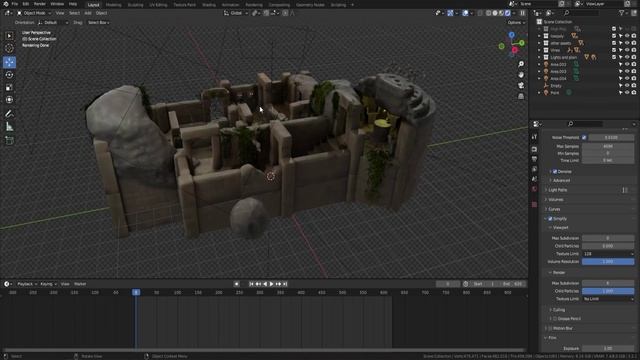Screen dimensions: 640x360
Task: Expand the Culling subpanel
Action: (558, 310)
